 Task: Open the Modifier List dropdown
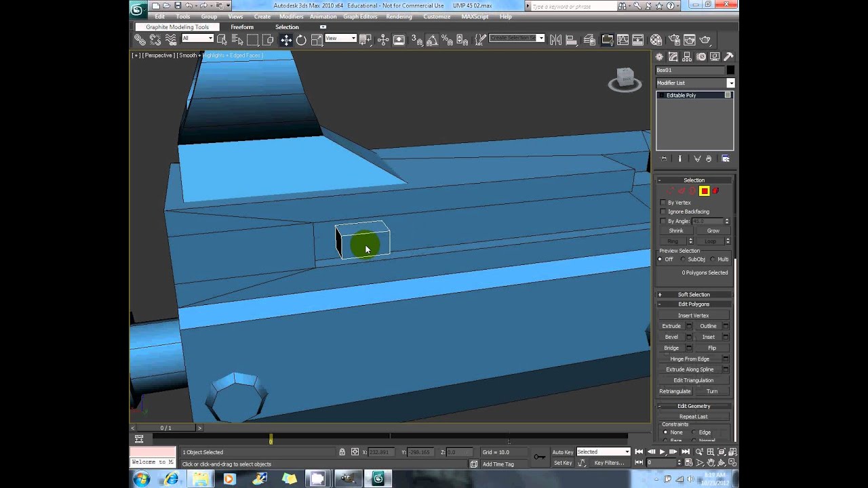click(x=695, y=83)
